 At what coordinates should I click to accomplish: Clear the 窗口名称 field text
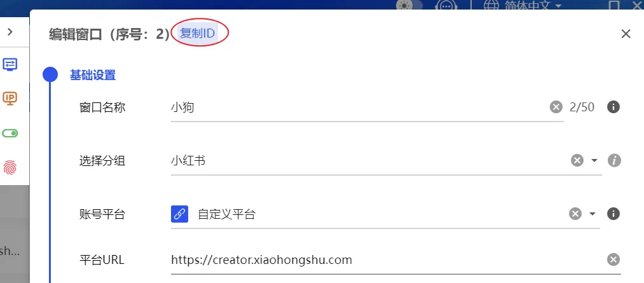click(x=556, y=107)
